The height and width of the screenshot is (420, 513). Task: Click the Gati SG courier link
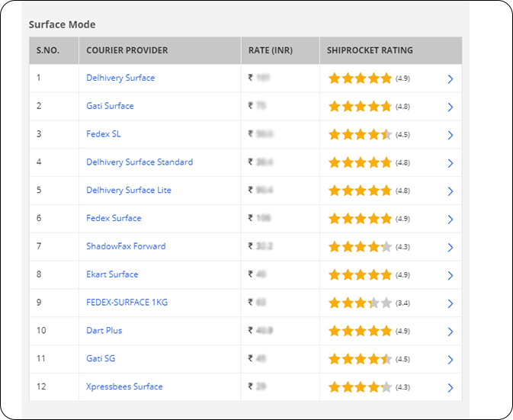coord(101,359)
